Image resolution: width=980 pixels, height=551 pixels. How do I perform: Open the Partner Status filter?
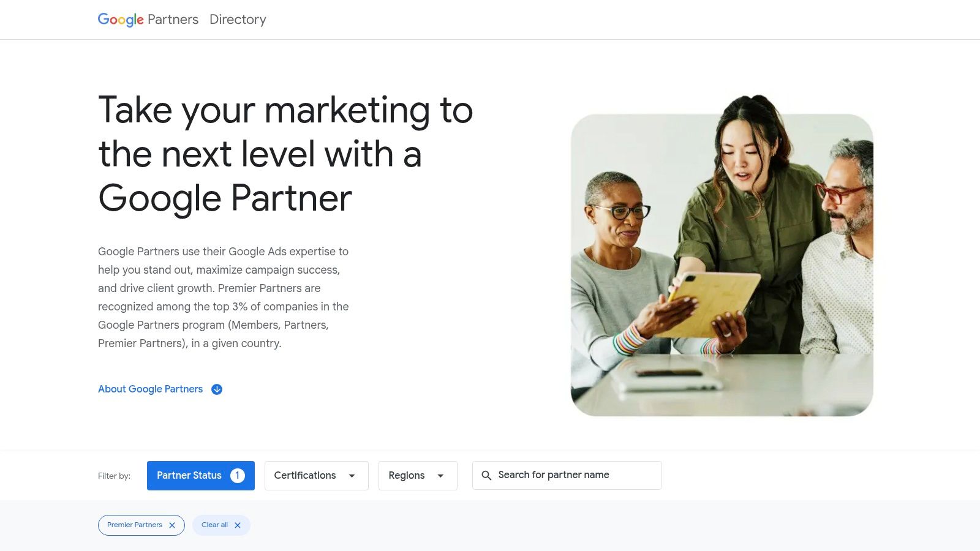[x=201, y=476]
